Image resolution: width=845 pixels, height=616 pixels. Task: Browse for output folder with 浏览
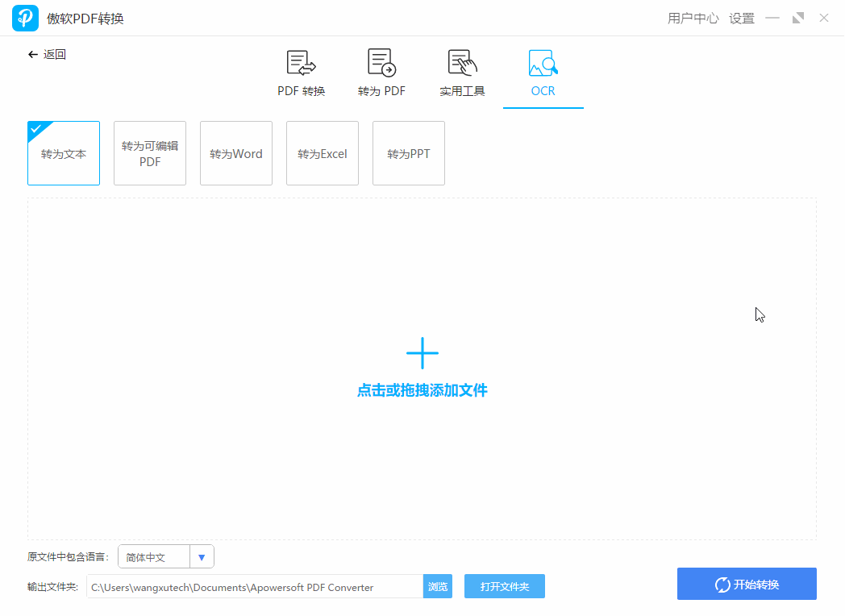438,586
